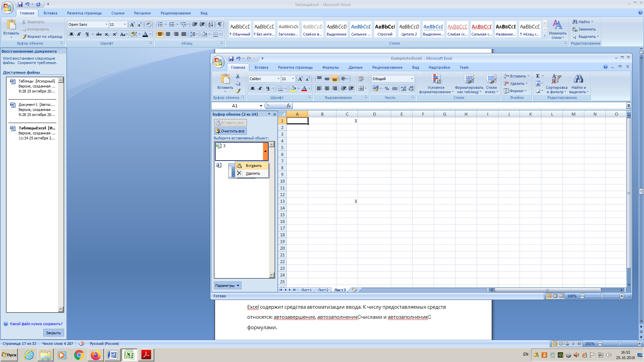Click Excel Office button
The image size is (644, 362).
(x=218, y=61)
